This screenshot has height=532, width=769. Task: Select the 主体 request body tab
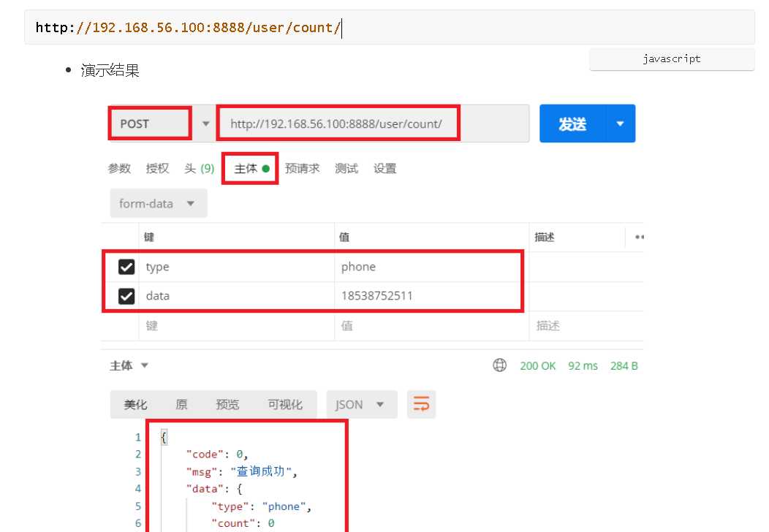click(x=251, y=169)
